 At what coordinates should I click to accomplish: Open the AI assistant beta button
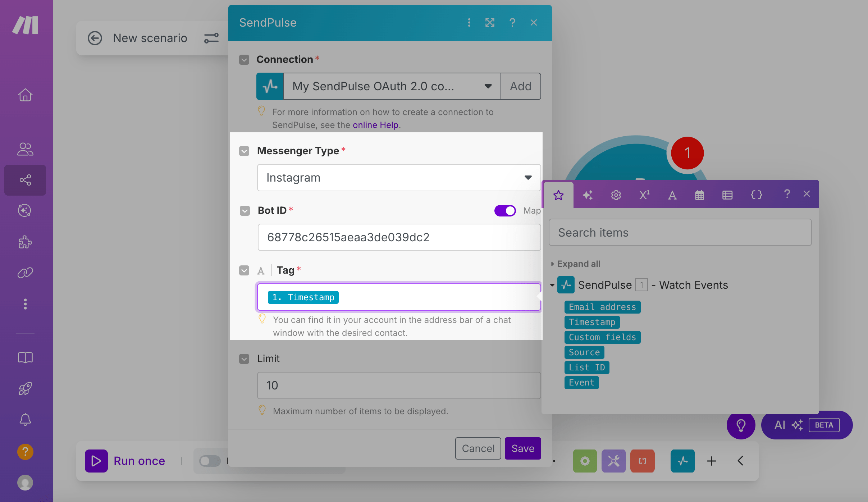(x=807, y=425)
